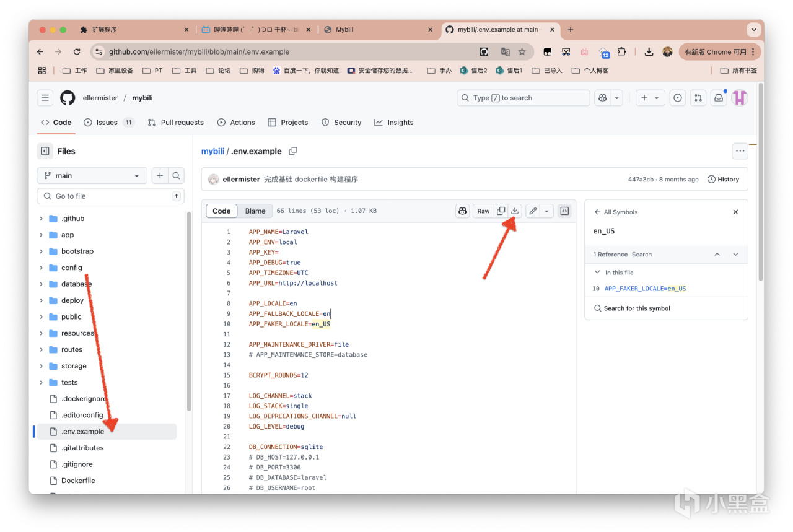
Task: Toggle the symbols panel button
Action: tap(564, 211)
